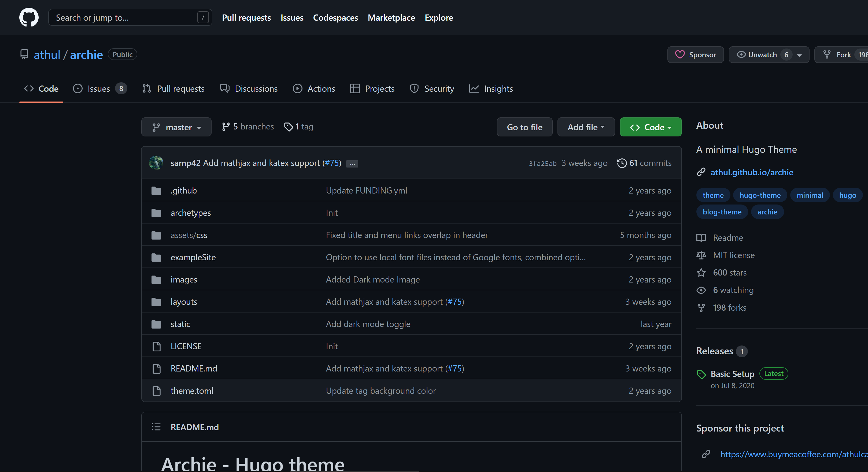Click the Sponsor button
Viewport: 868px width, 472px height.
coord(696,55)
